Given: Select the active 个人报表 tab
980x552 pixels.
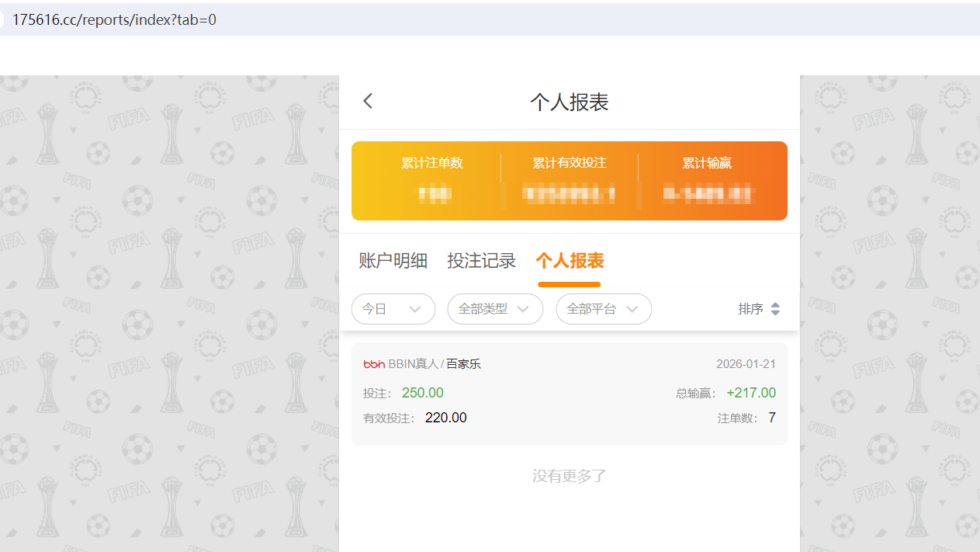Looking at the screenshot, I should [569, 261].
